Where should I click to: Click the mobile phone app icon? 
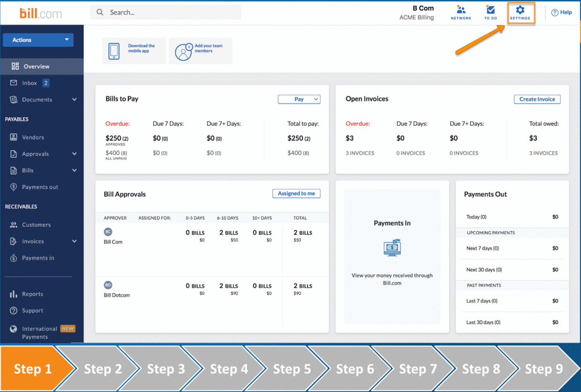[114, 51]
